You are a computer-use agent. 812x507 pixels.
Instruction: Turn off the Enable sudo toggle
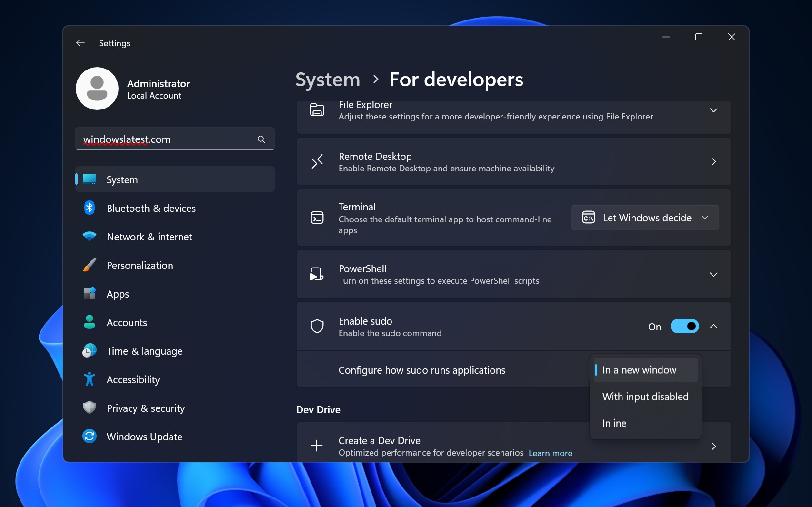click(x=684, y=327)
